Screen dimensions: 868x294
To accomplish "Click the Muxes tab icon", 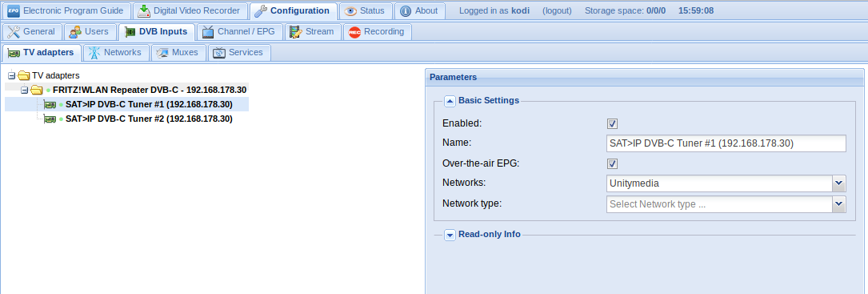I will pyautogui.click(x=162, y=53).
